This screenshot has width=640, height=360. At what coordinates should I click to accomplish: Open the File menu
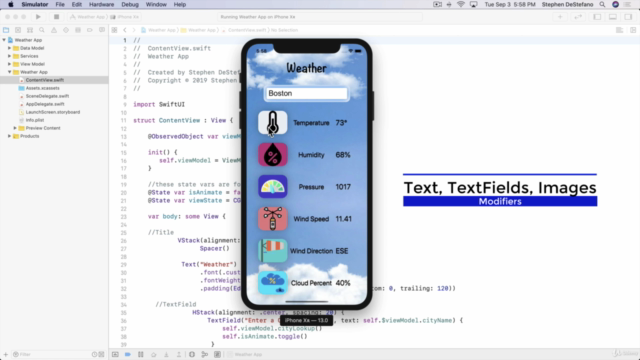(x=60, y=4)
